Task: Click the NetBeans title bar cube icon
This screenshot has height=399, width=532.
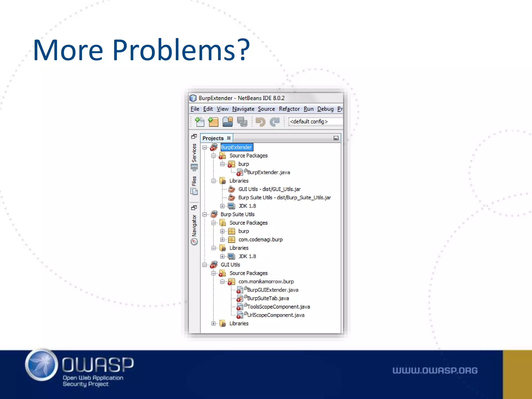Action: tap(193, 98)
